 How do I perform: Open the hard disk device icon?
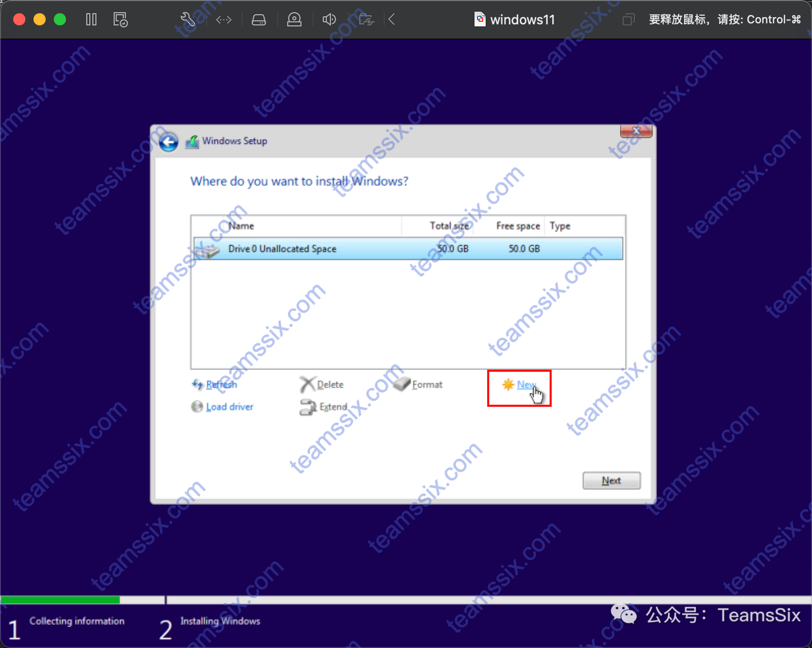tap(259, 20)
